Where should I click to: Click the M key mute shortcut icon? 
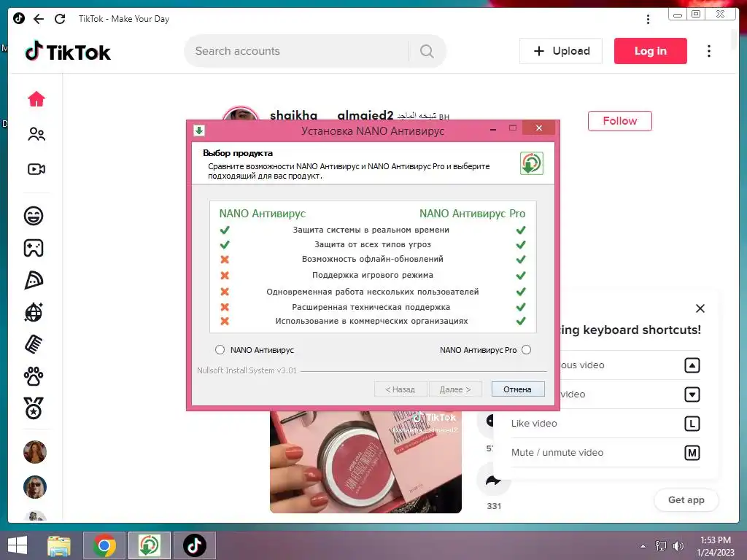click(x=692, y=453)
